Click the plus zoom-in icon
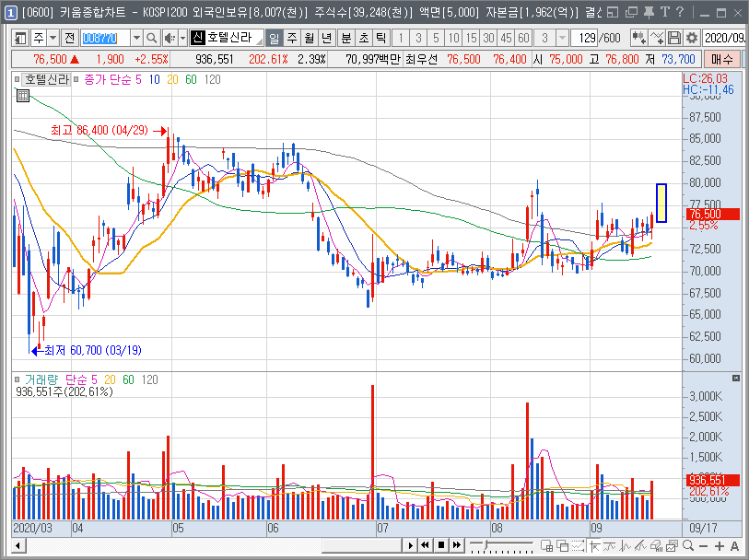The height and width of the screenshot is (560, 749). pyautogui.click(x=719, y=545)
